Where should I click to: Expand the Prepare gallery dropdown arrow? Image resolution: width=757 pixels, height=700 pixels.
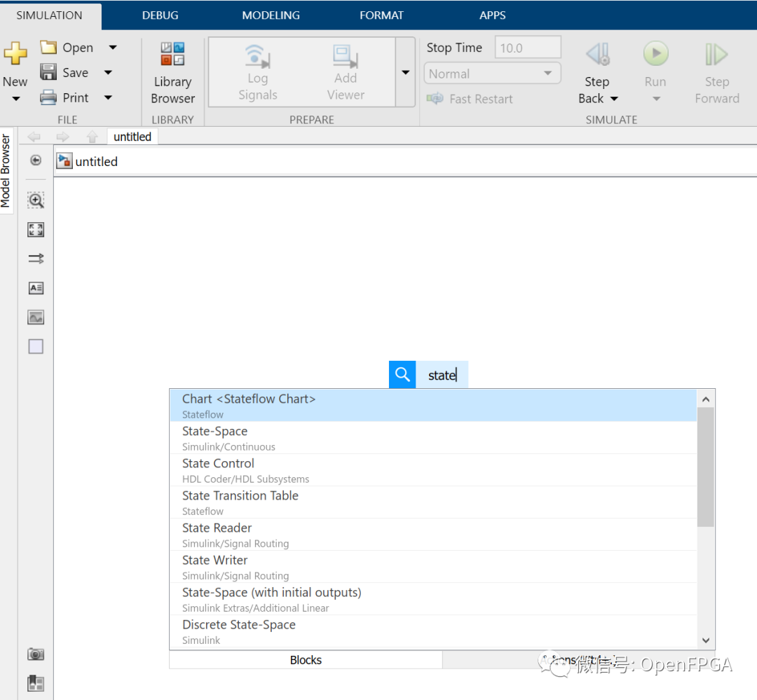[x=406, y=72]
